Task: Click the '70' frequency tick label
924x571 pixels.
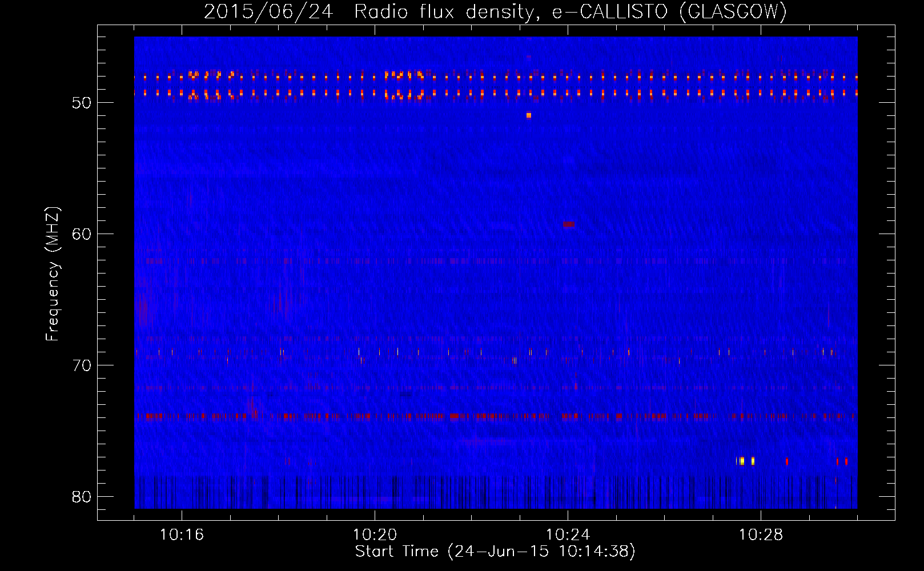Action: coord(82,365)
